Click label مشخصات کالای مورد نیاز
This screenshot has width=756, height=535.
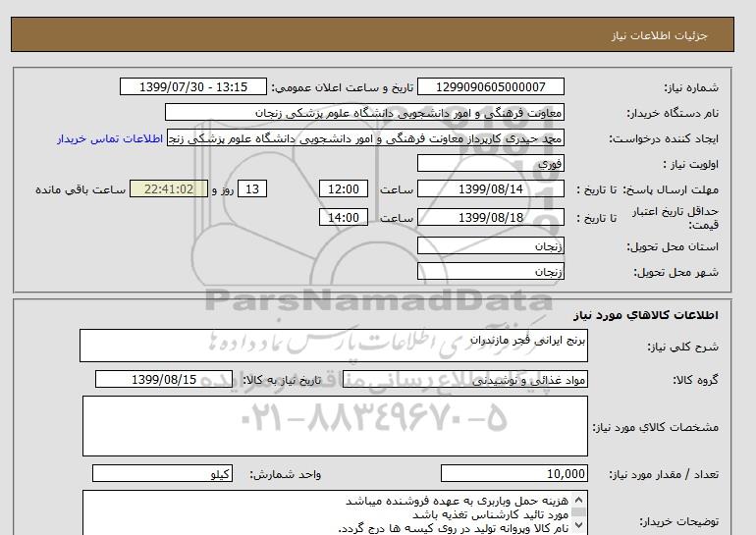(x=655, y=427)
